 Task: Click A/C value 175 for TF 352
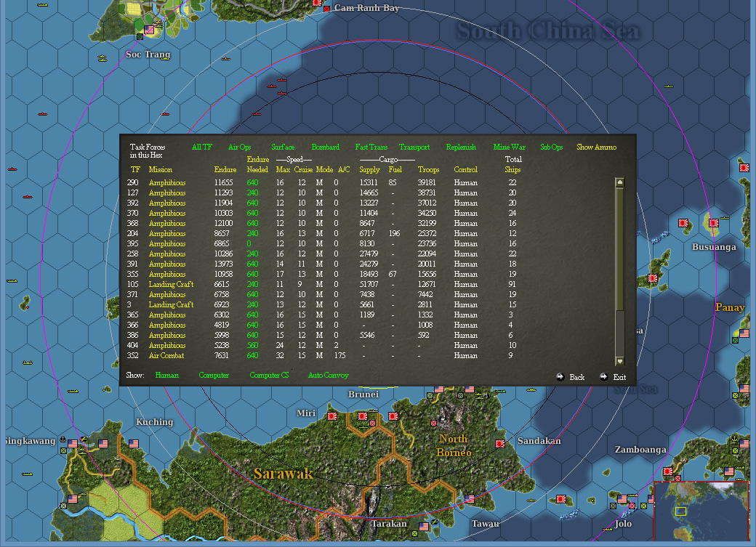coord(340,356)
